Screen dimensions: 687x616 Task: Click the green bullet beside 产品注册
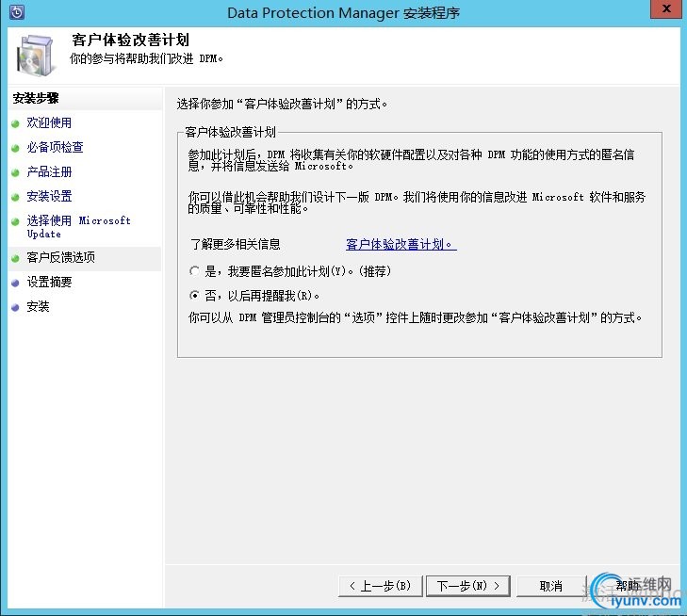(15, 173)
